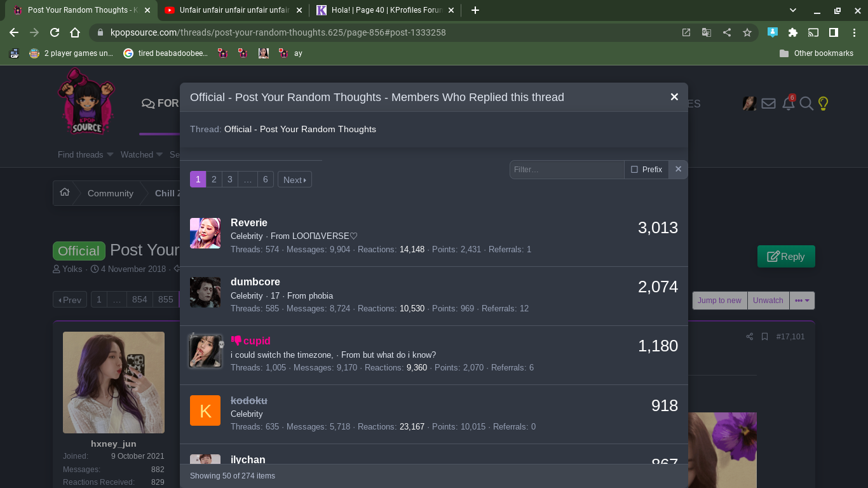Image resolution: width=868 pixels, height=488 pixels.
Task: Bookmark this page with the star
Action: [x=747, y=32]
